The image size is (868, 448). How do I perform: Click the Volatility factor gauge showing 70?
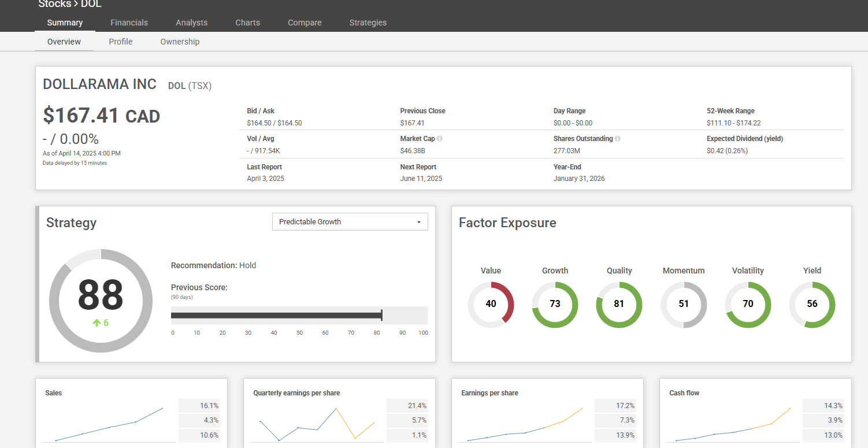[748, 305]
